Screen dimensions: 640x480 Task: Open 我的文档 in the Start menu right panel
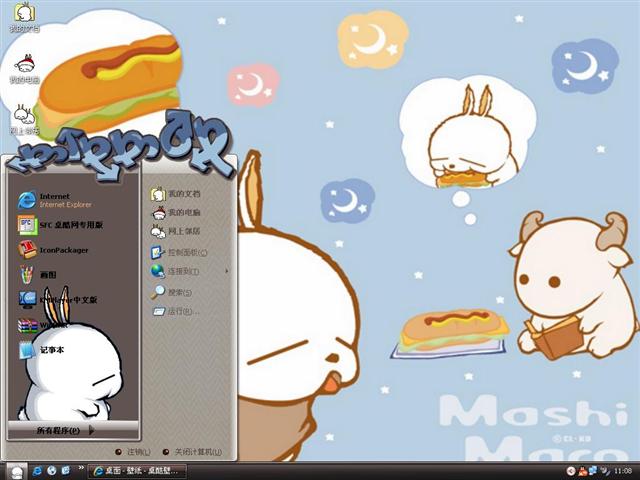(176, 194)
